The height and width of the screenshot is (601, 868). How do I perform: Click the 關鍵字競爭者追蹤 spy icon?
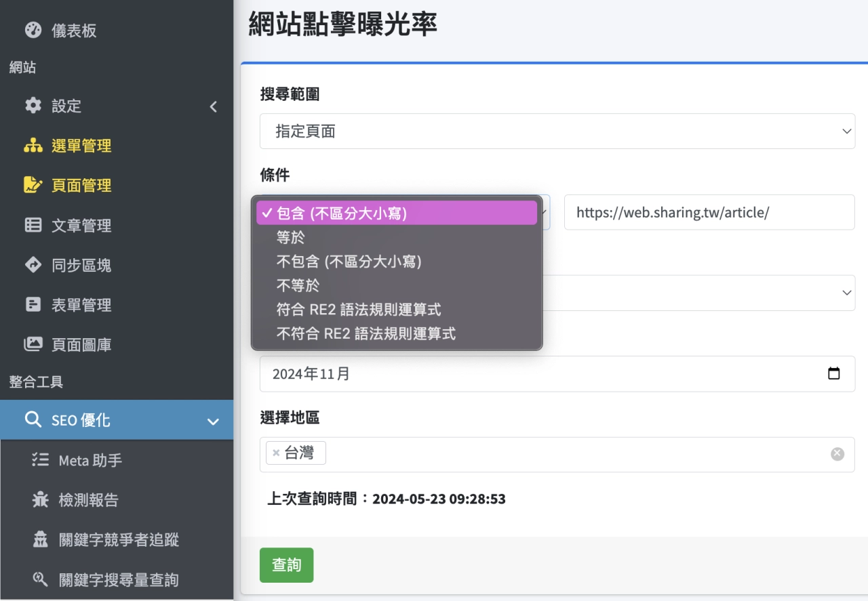[40, 539]
